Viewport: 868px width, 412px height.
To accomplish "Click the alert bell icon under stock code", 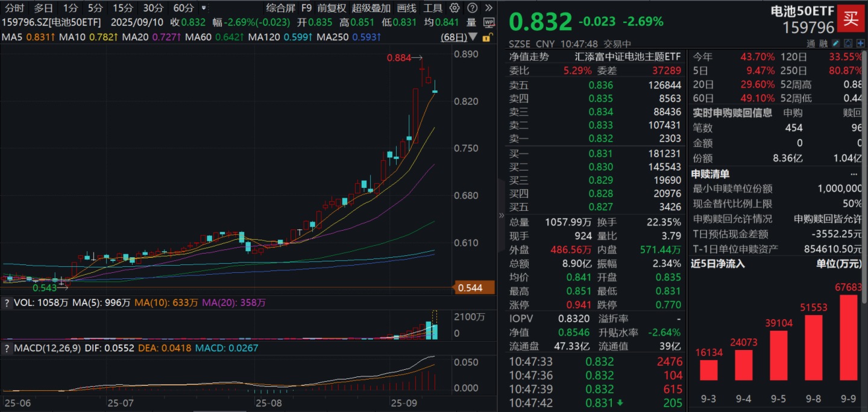I will point(849,43).
